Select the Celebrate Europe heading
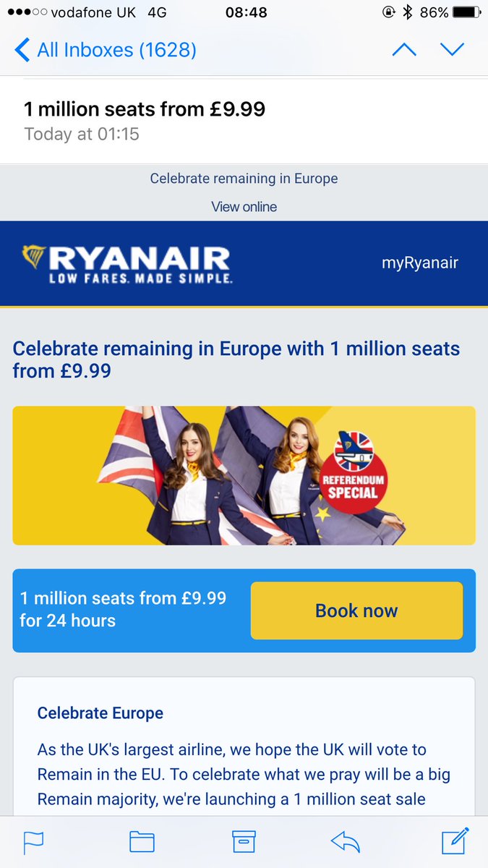488x868 pixels. 100,713
